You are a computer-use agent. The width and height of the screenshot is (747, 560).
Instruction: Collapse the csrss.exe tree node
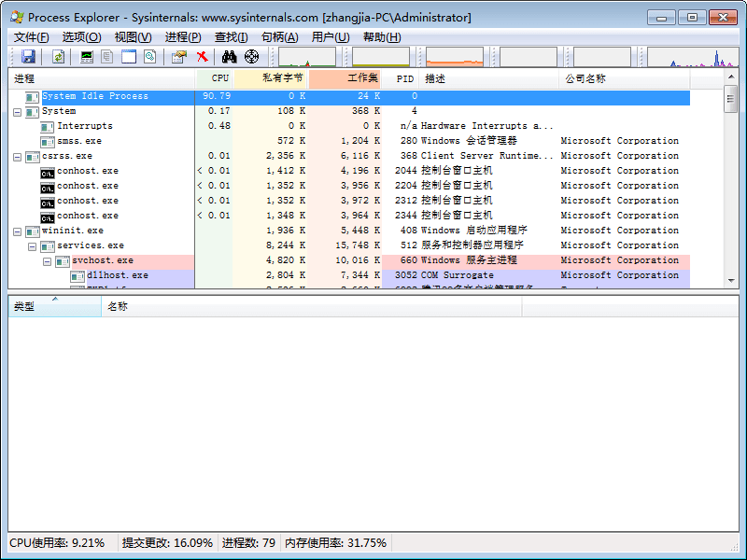click(x=18, y=156)
